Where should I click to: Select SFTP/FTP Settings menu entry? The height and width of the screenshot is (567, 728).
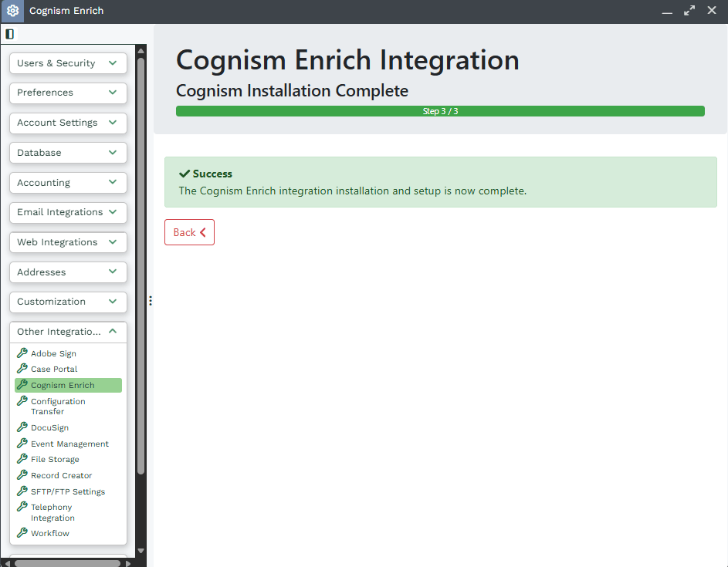coord(68,491)
